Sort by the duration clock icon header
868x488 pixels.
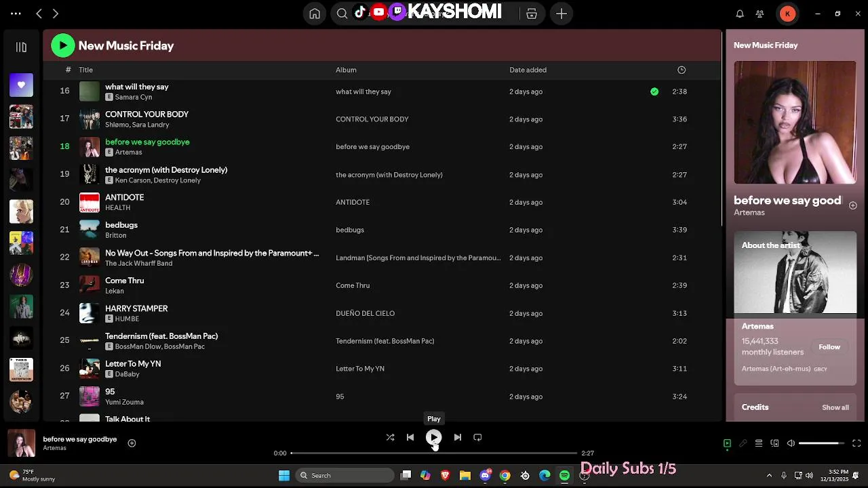[682, 70]
